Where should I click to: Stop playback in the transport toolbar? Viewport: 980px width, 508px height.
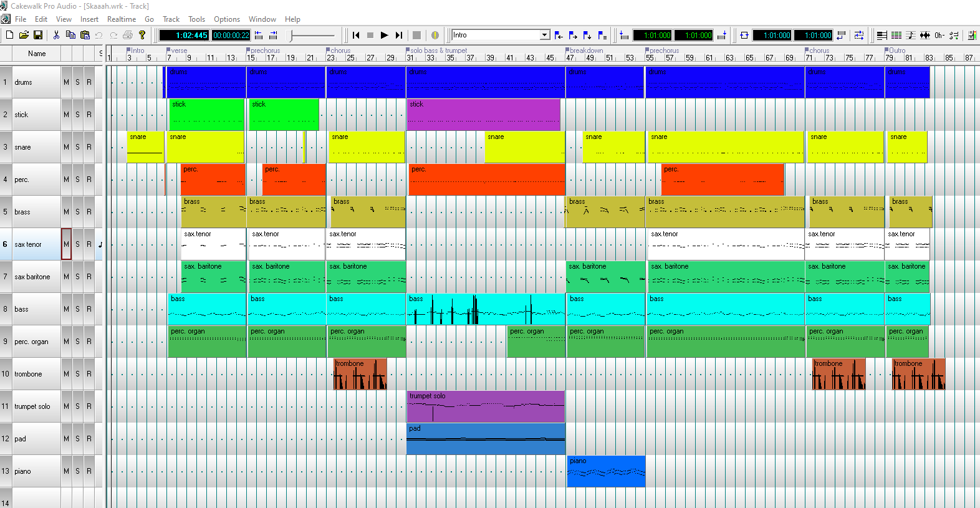pos(370,35)
